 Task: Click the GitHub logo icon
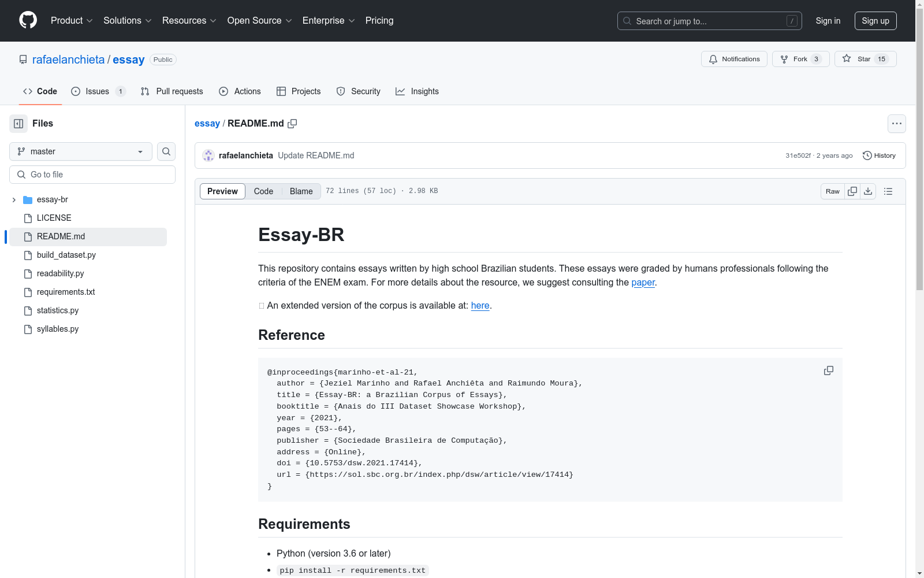pos(28,20)
